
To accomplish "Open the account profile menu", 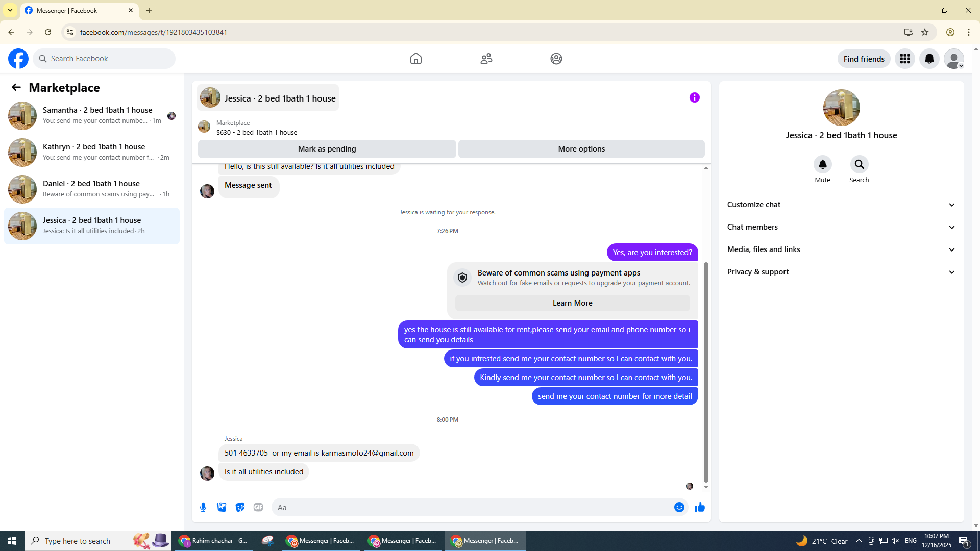I will point(954,59).
